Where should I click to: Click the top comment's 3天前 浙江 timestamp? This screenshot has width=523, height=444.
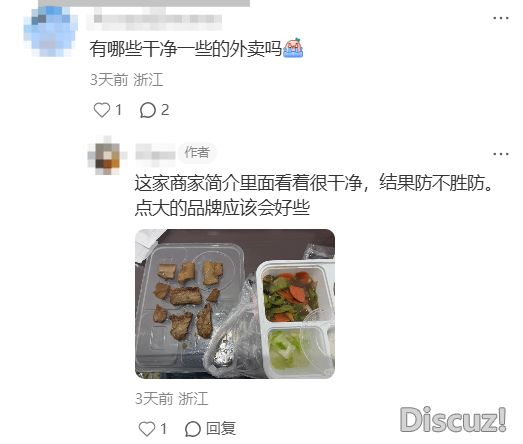click(126, 80)
